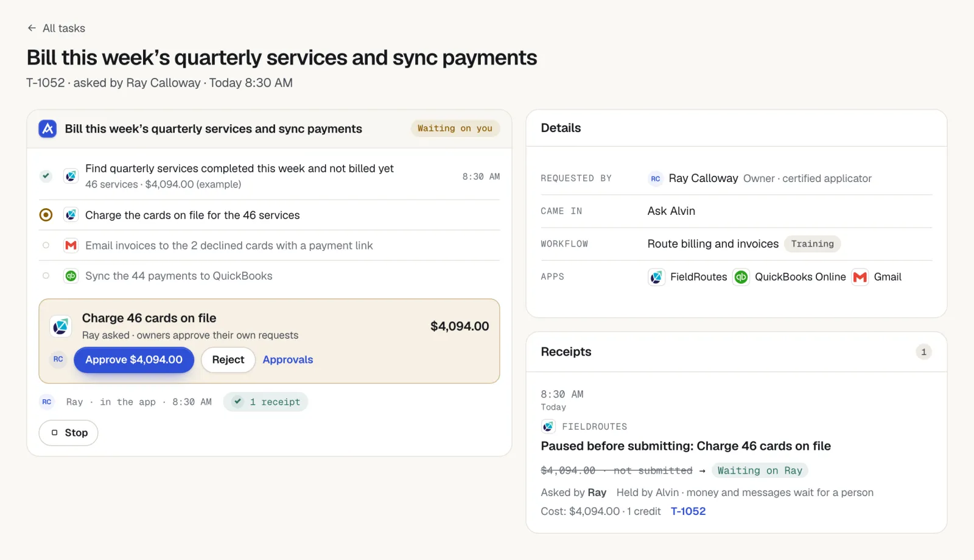974x560 pixels.
Task: Click the struck-through '$4,094.00 · not submitted' text
Action: click(617, 471)
